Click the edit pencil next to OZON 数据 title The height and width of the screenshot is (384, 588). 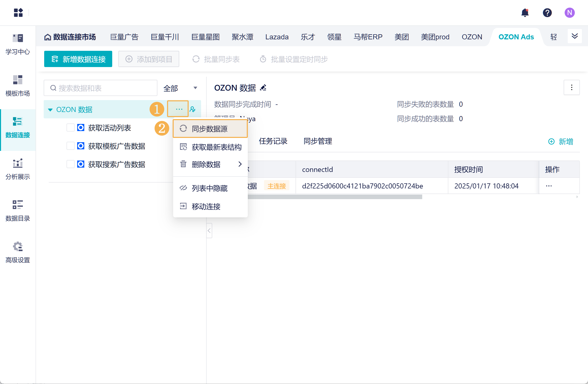pyautogui.click(x=263, y=88)
